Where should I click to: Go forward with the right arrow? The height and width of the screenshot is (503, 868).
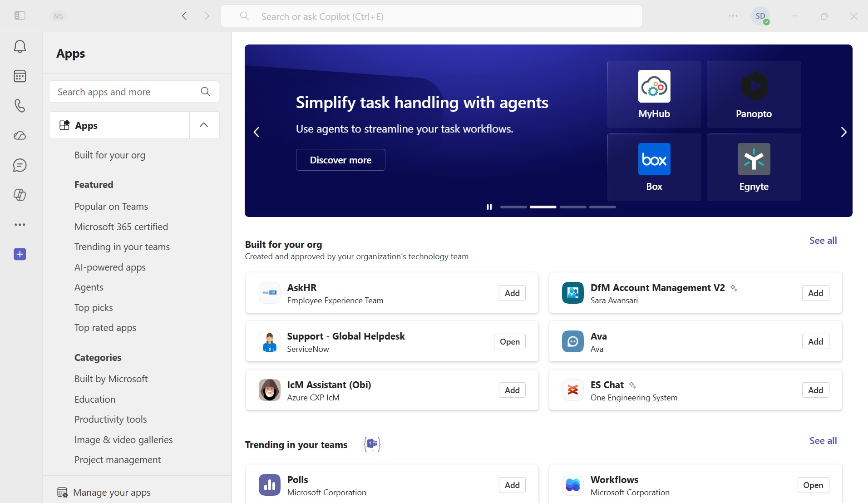click(207, 16)
